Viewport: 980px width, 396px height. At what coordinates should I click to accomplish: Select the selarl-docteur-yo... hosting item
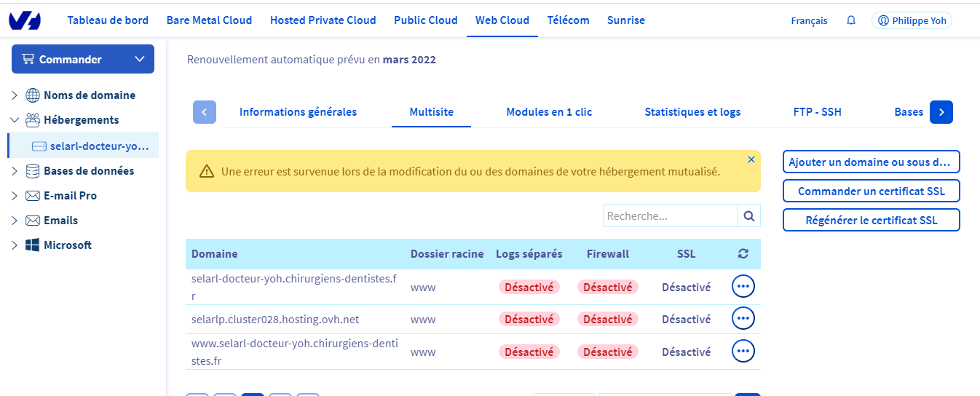(x=93, y=146)
